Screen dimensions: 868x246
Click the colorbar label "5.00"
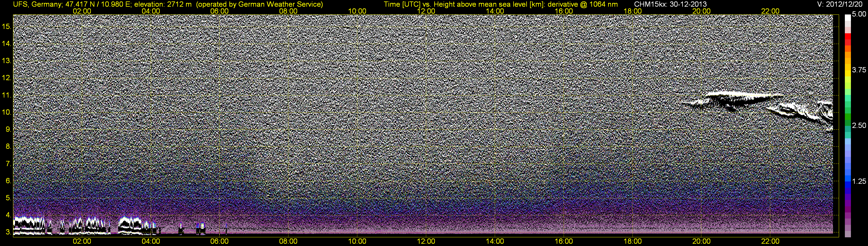pyautogui.click(x=859, y=14)
